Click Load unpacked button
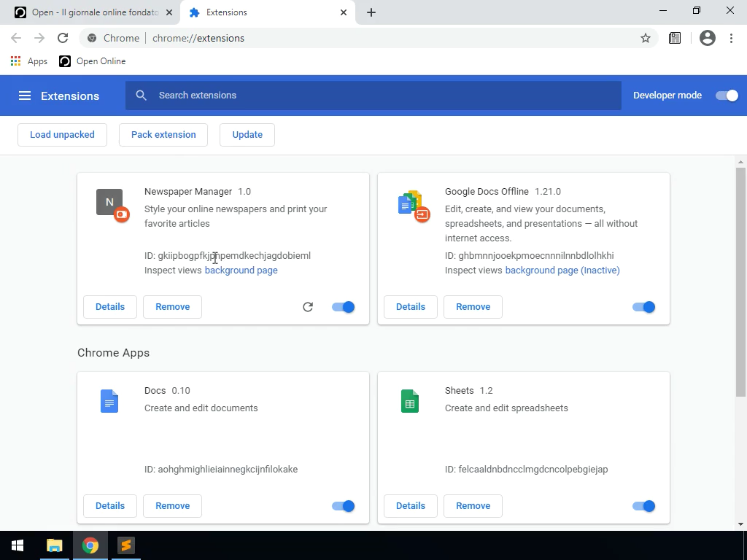Viewport: 747px width, 560px height. click(63, 135)
